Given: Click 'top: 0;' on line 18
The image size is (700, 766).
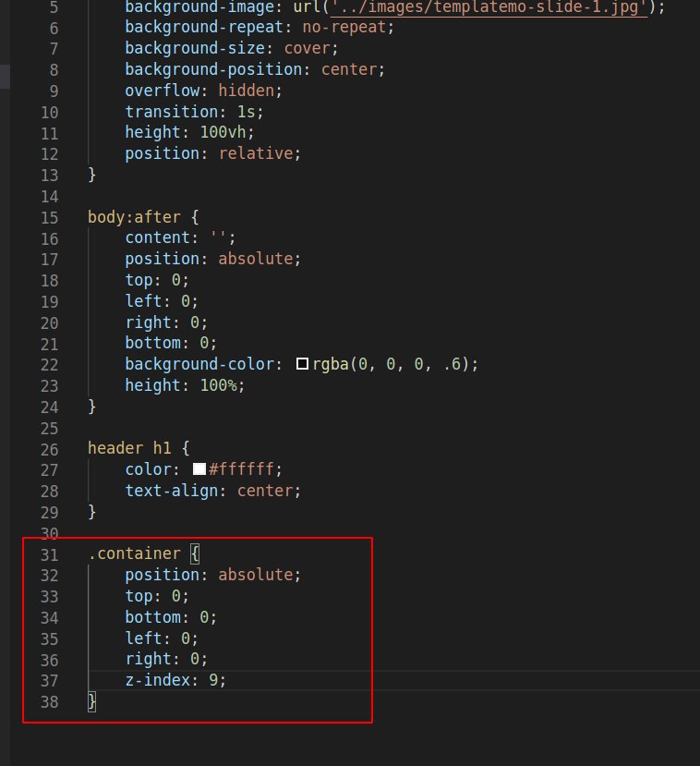Looking at the screenshot, I should 157,280.
